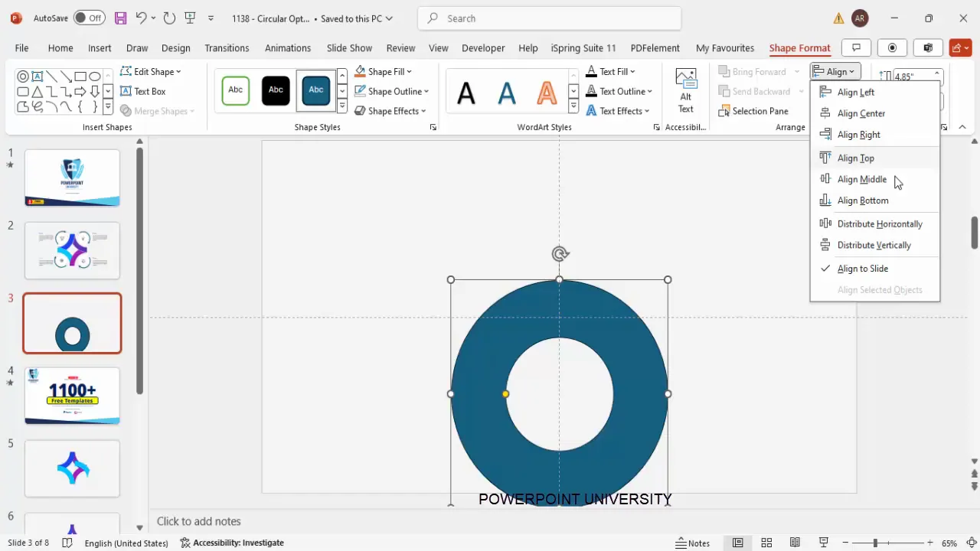The width and height of the screenshot is (980, 551).
Task: Apply the orange outlined A WordArt style
Action: pos(547,93)
